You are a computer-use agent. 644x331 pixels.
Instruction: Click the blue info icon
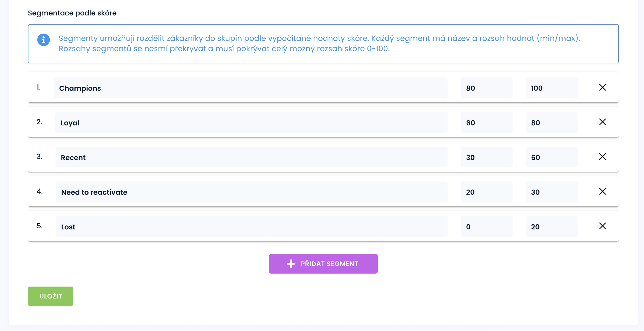coord(44,40)
